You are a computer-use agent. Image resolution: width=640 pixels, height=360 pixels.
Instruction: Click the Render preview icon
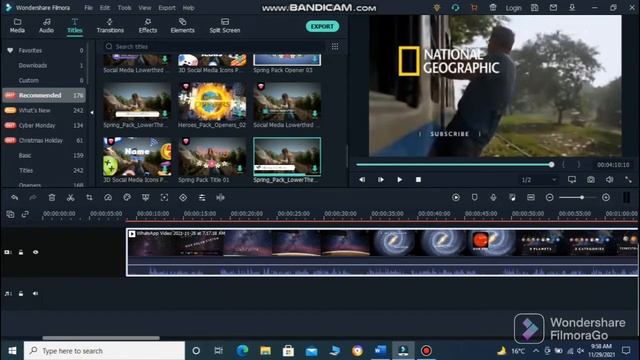(456, 198)
